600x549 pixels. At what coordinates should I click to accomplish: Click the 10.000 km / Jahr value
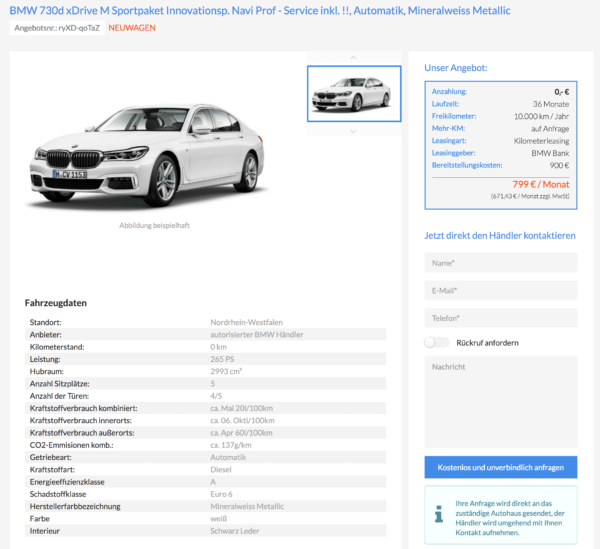[541, 116]
